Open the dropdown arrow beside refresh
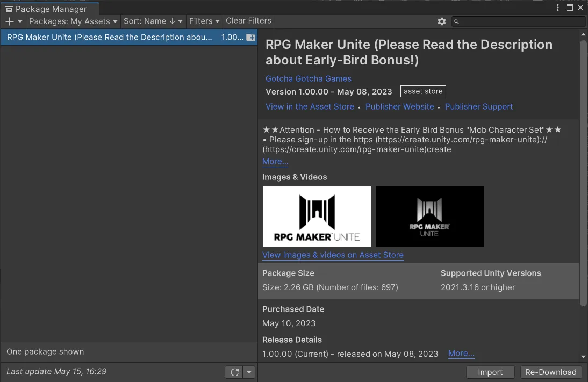588x382 pixels. click(249, 372)
